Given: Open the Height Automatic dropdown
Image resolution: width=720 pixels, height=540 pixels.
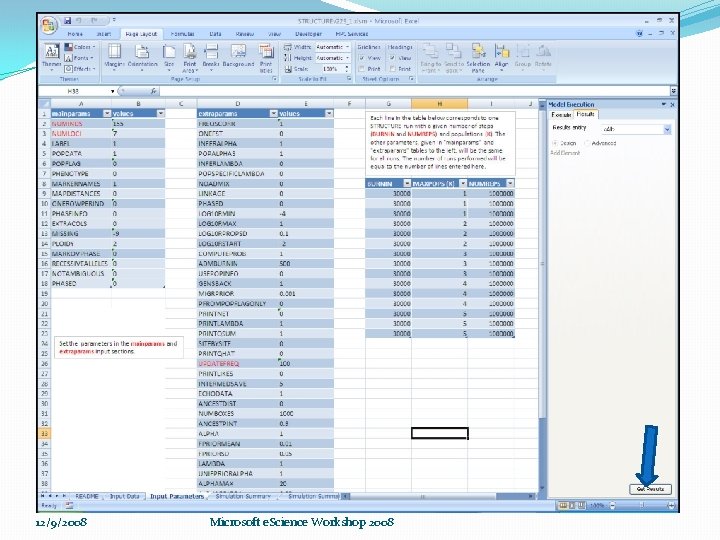Looking at the screenshot, I should click(x=347, y=58).
